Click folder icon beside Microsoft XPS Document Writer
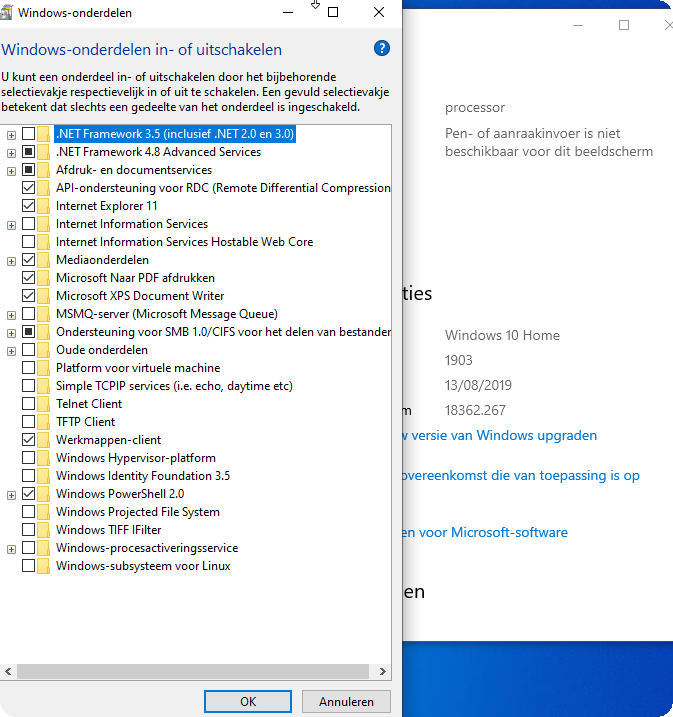 [x=44, y=296]
